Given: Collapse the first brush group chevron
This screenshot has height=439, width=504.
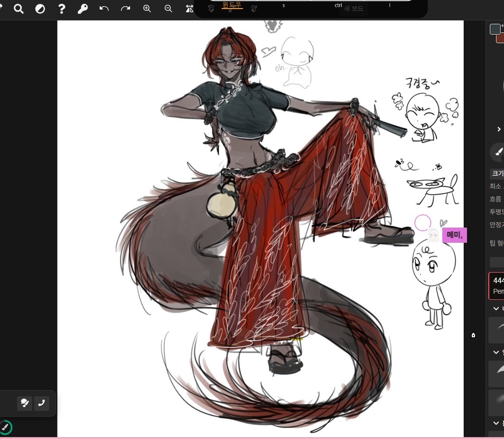Looking at the screenshot, I should coord(496,308).
